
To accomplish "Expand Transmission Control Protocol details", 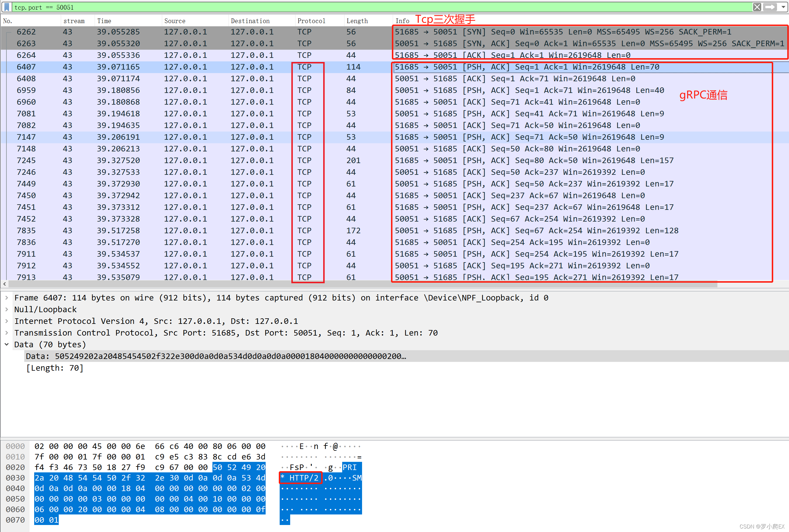I will pos(6,333).
